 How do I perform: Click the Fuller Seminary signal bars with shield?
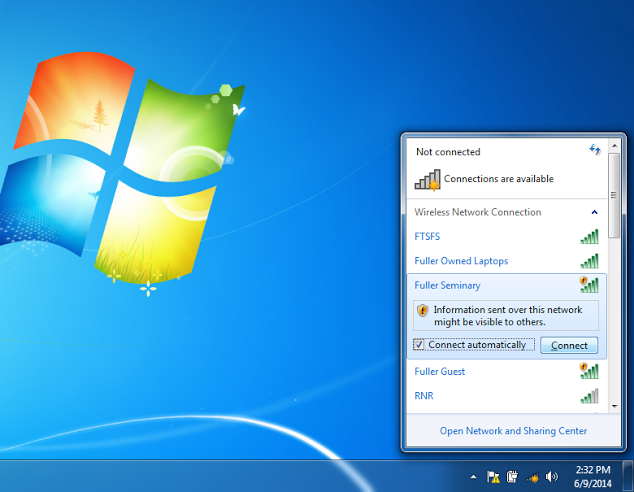(589, 285)
